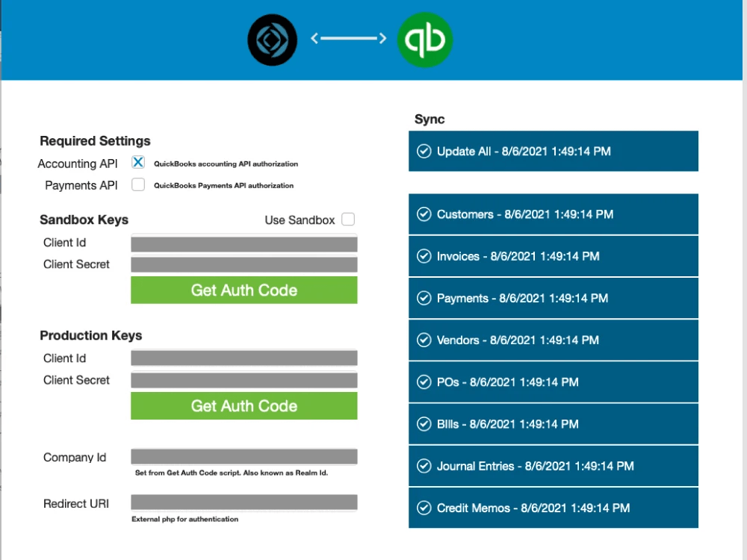Screen dimensions: 747x560
Task: Click the checkmark icon beside Payments sync
Action: 424,298
